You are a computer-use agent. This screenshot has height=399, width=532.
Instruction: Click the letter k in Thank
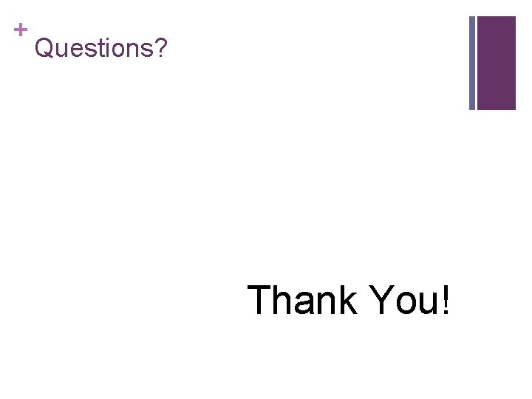349,300
